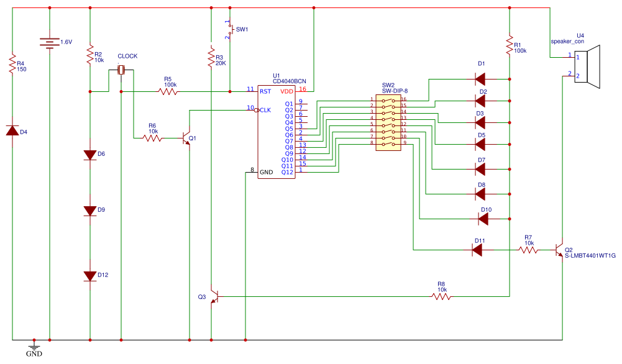Click the CD4040BCN part name text
This screenshot has height=364, width=622.
pyautogui.click(x=289, y=81)
